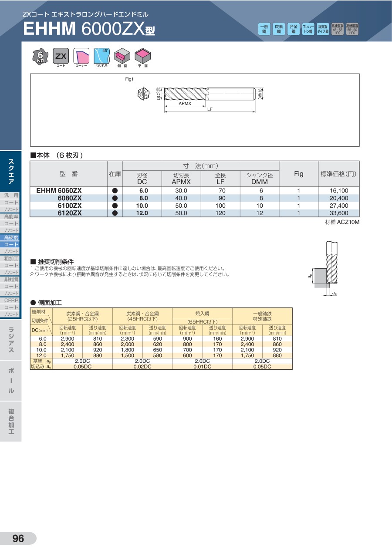Click stock dot for EHHM 6060ZX
This screenshot has width=392, height=554.
pyautogui.click(x=115, y=191)
